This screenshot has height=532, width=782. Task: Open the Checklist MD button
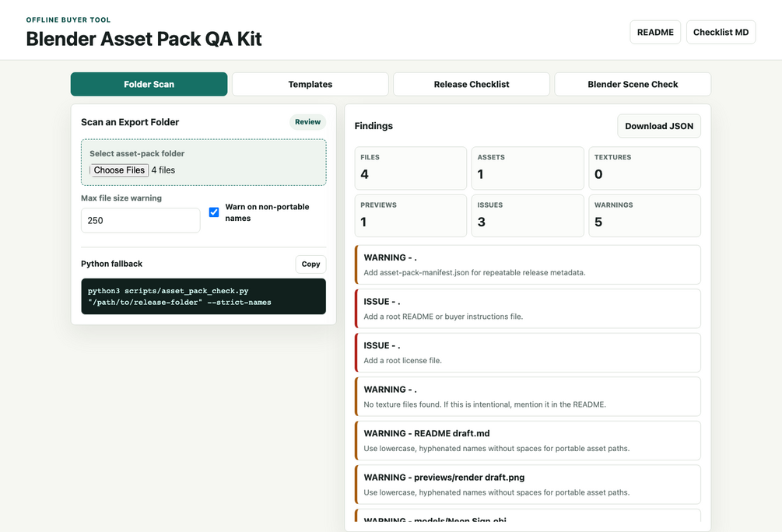point(721,32)
